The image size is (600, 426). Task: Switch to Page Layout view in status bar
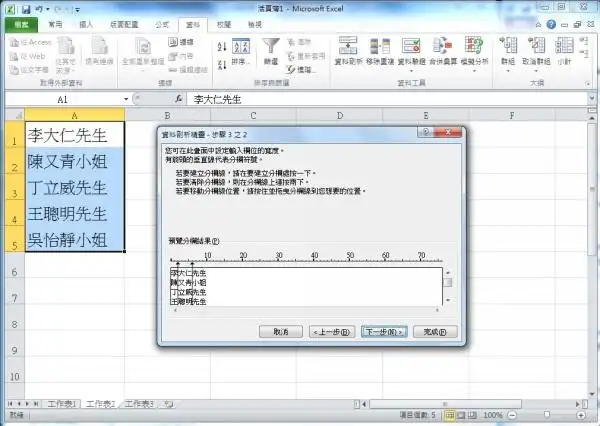461,416
